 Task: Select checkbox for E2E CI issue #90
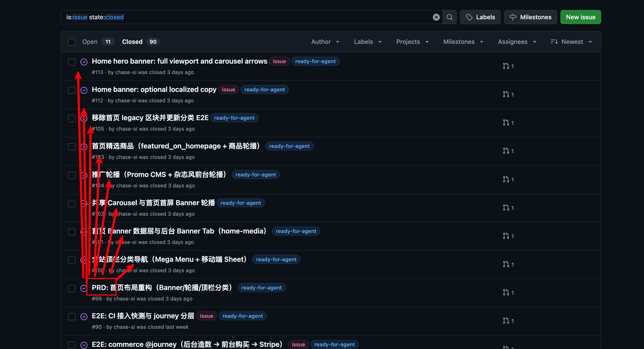pyautogui.click(x=72, y=317)
